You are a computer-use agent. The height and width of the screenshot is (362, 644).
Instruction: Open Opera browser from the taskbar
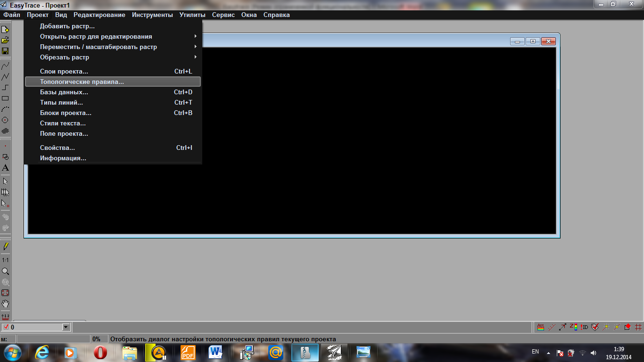click(100, 352)
